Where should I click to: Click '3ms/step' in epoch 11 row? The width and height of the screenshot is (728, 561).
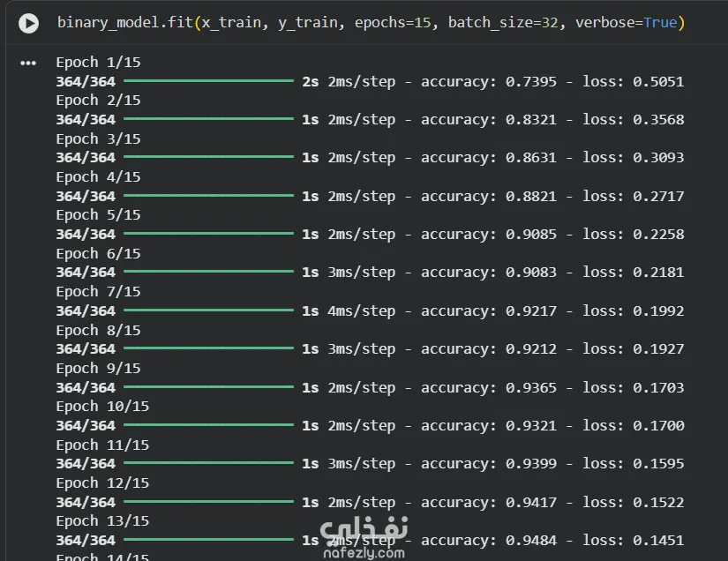pos(362,464)
